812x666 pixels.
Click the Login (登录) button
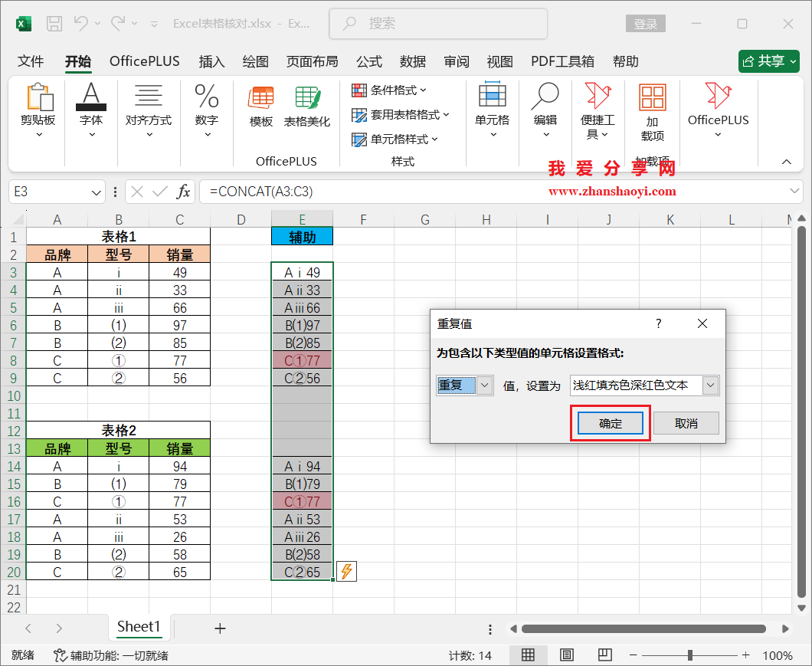(x=646, y=24)
